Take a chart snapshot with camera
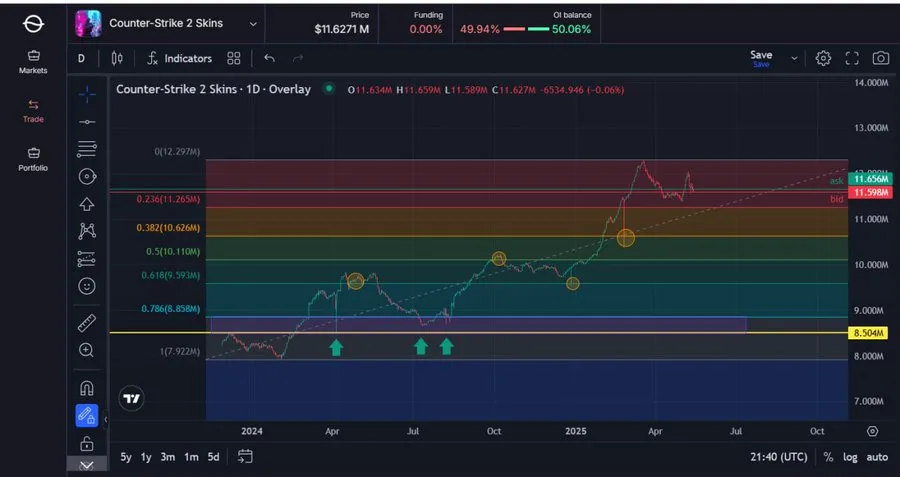Screen dimensions: 900x477 (880, 59)
